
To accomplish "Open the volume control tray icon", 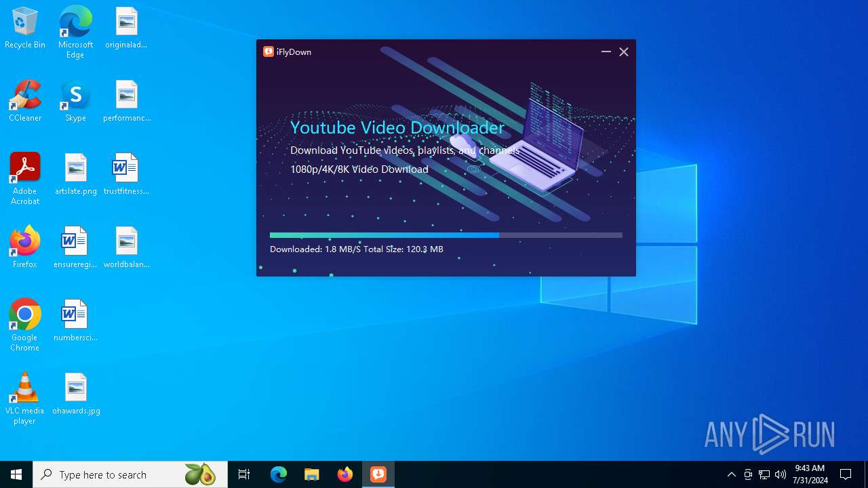I will click(x=781, y=474).
